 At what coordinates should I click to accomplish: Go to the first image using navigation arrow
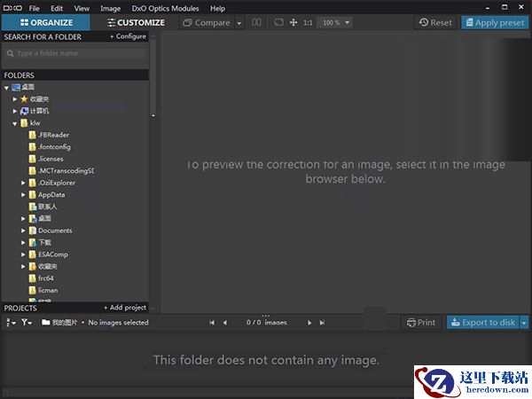coord(212,323)
